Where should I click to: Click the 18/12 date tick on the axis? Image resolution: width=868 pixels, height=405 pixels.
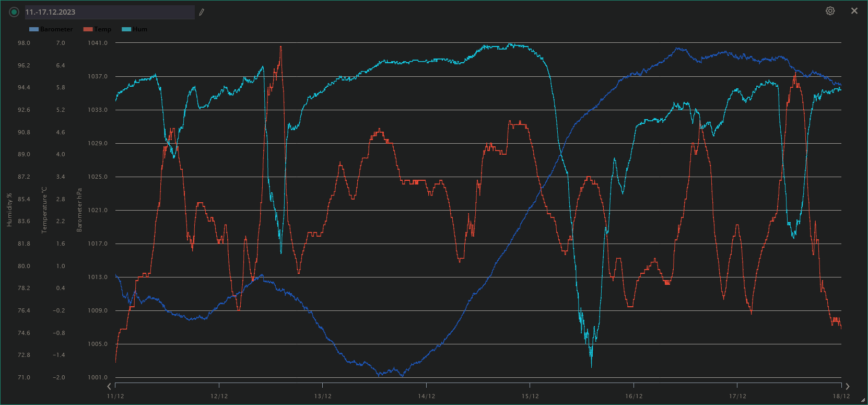coord(841,396)
